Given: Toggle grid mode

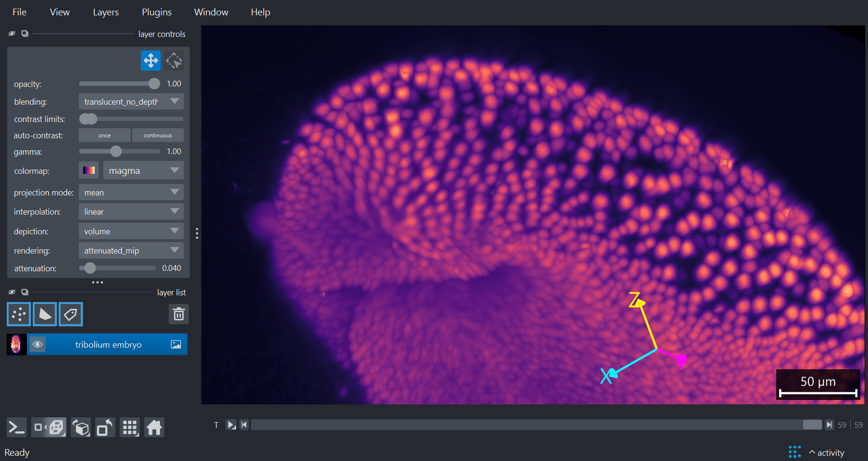Looking at the screenshot, I should click(x=130, y=427).
